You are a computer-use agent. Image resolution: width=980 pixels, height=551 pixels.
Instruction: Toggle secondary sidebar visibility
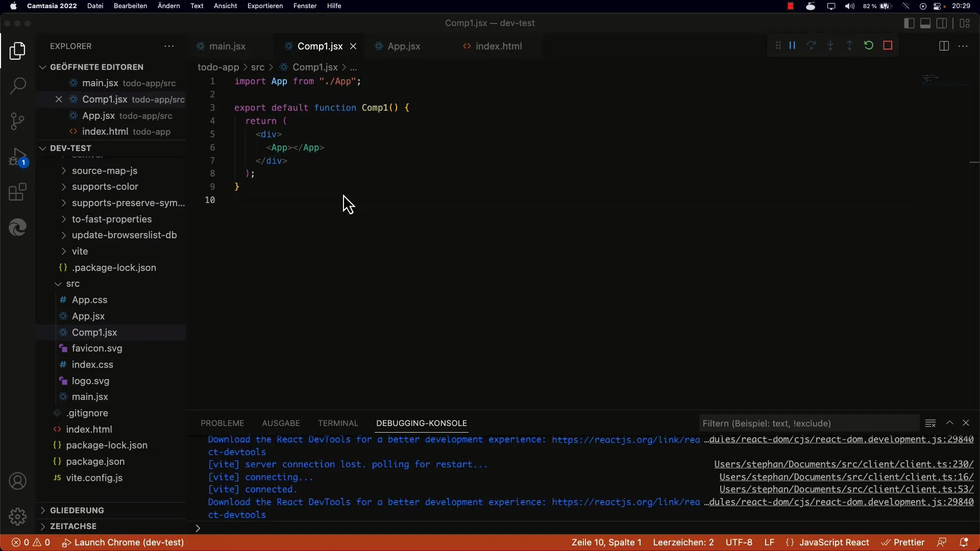[x=942, y=23]
